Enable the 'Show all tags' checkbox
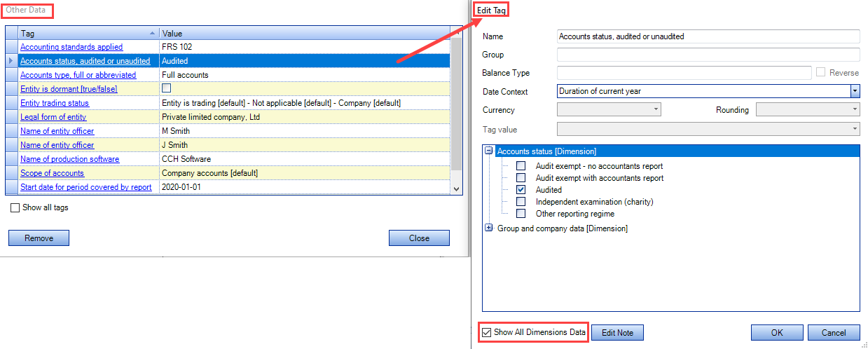This screenshot has width=868, height=349. click(15, 207)
